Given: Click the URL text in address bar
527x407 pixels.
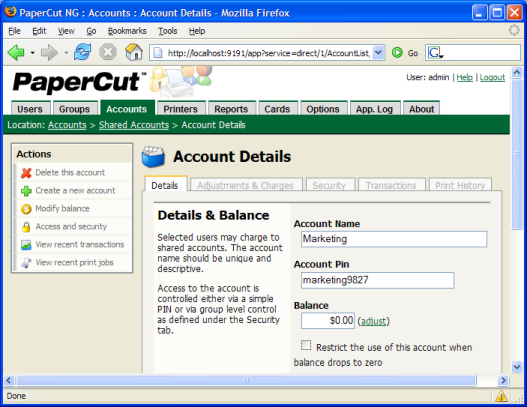Looking at the screenshot, I should [x=269, y=53].
